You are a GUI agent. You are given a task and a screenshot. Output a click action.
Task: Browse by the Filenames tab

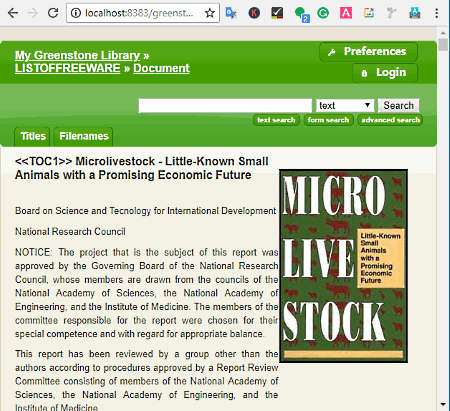click(x=84, y=137)
